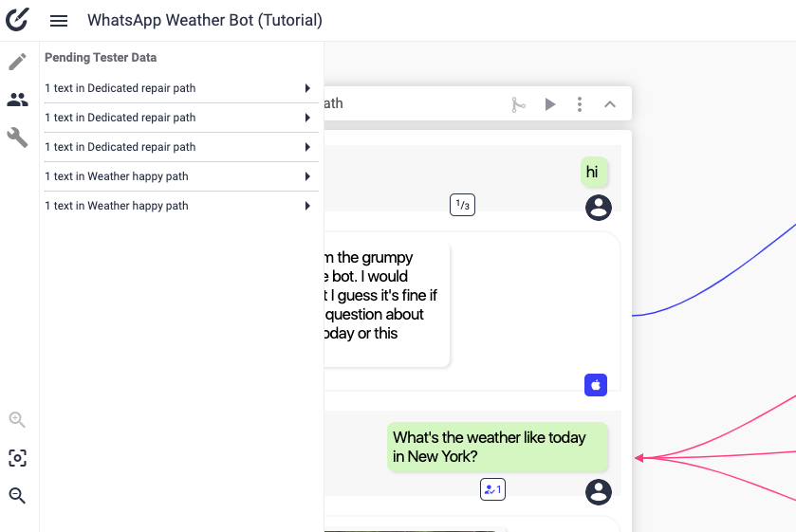Click user avatar under weather question message
This screenshot has width=796, height=532.
599,492
